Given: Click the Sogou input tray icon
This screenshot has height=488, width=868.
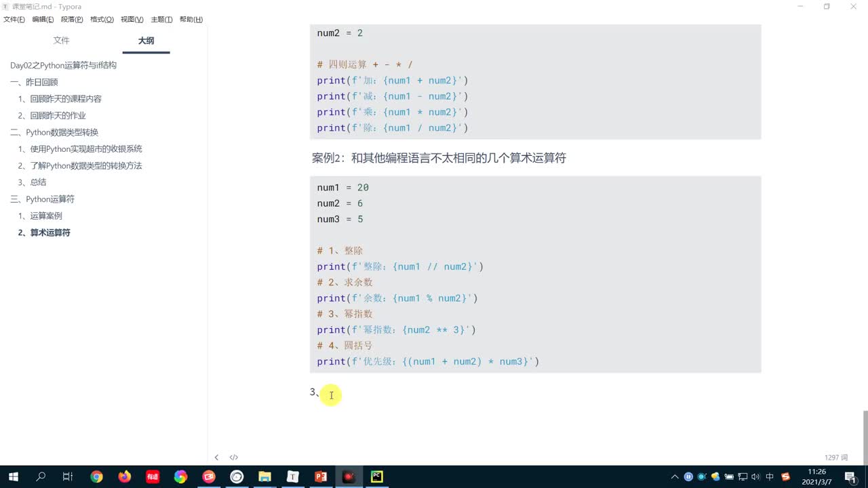Looking at the screenshot, I should click(786, 477).
